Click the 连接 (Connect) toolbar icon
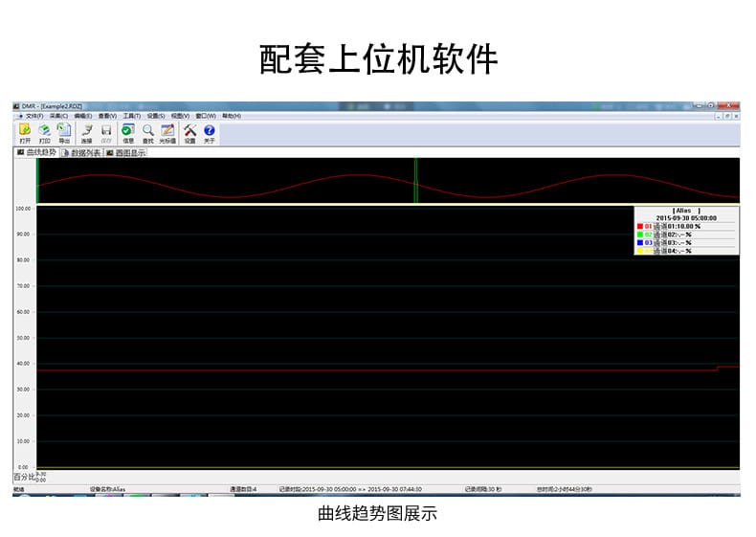756x537 pixels. 87,131
